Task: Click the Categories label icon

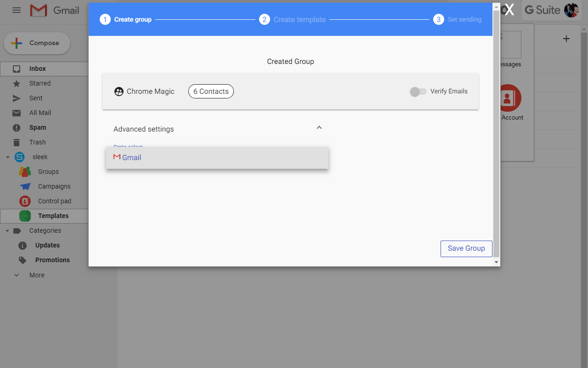Action: [17, 230]
